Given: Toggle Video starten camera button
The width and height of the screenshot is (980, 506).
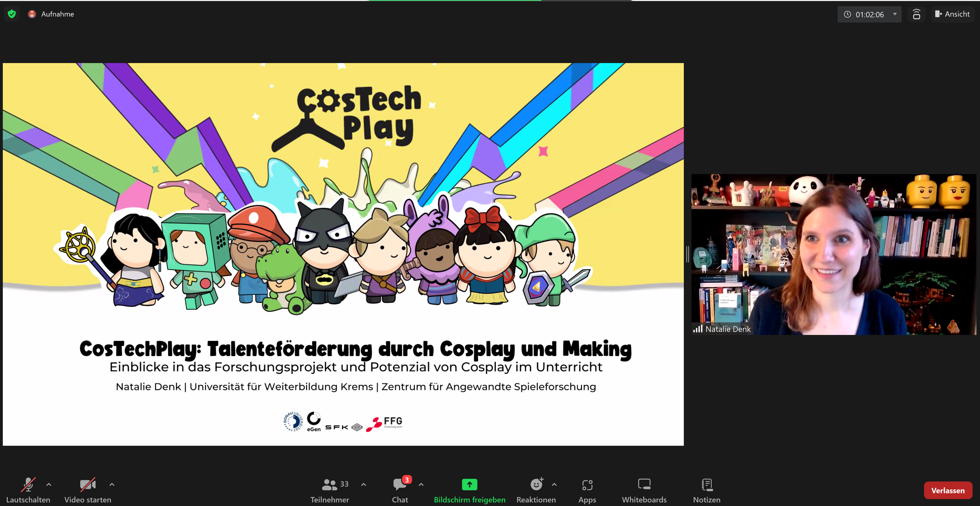Looking at the screenshot, I should (x=88, y=490).
